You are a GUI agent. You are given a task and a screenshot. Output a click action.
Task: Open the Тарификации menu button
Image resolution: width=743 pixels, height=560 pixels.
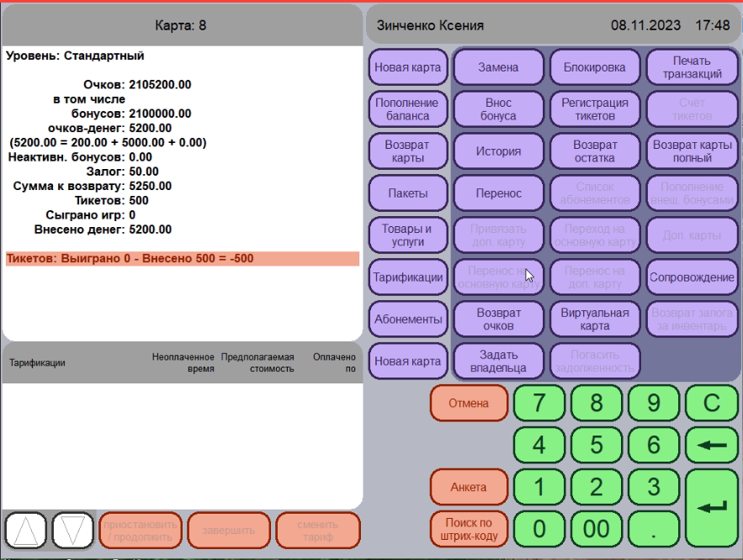tap(408, 277)
